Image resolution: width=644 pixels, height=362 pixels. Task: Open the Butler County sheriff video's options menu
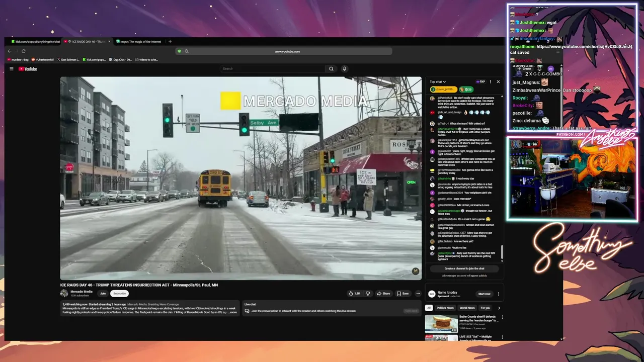coord(502,317)
